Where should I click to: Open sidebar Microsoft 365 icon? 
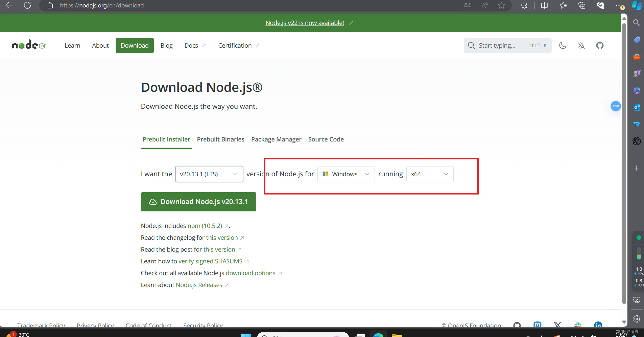637,90
